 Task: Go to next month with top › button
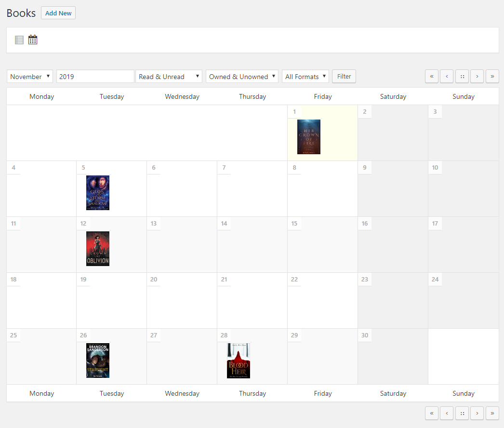tap(477, 77)
